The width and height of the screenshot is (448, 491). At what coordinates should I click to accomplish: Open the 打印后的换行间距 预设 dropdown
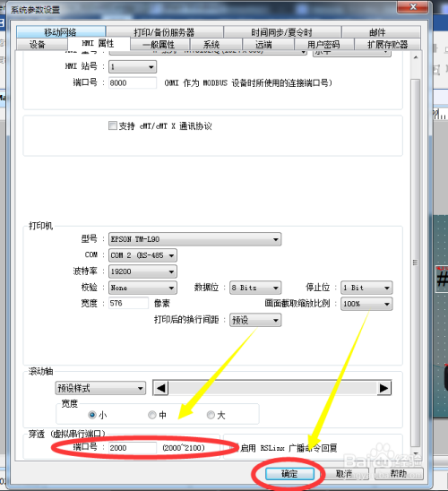(x=255, y=320)
